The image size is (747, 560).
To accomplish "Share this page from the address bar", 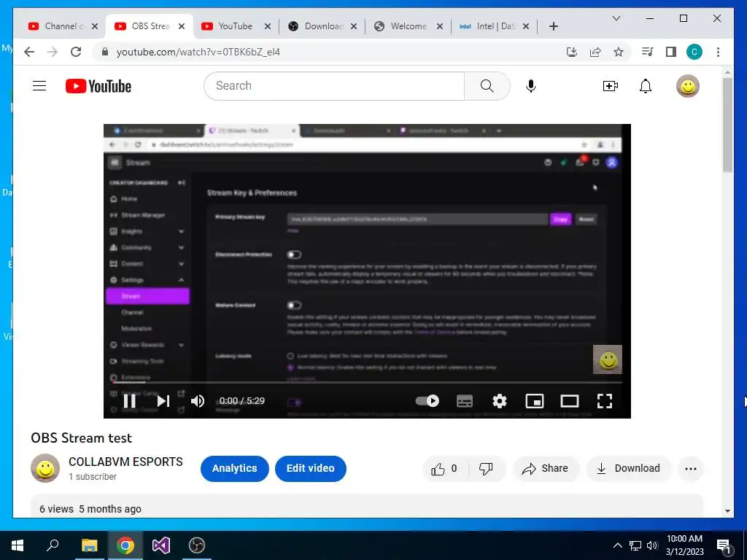I will pyautogui.click(x=595, y=52).
